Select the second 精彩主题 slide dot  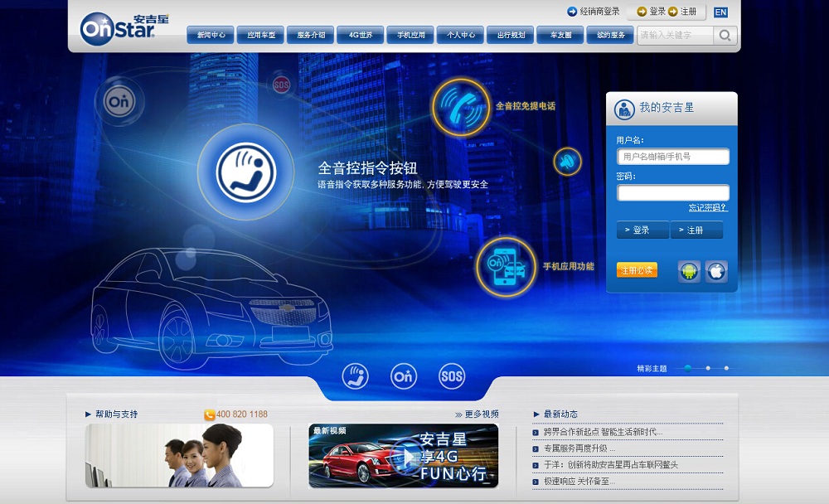pyautogui.click(x=708, y=368)
